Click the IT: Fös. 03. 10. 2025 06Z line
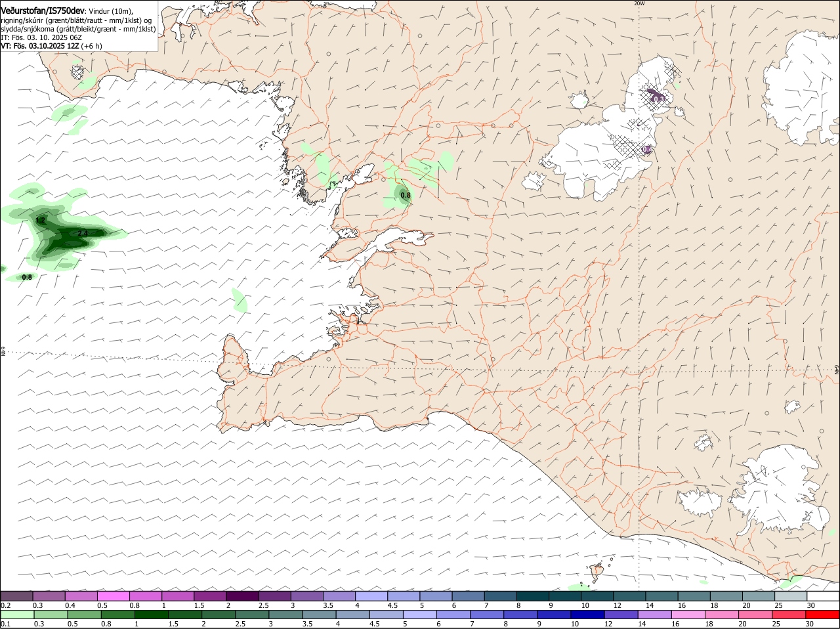This screenshot has height=629, width=840. [41, 37]
